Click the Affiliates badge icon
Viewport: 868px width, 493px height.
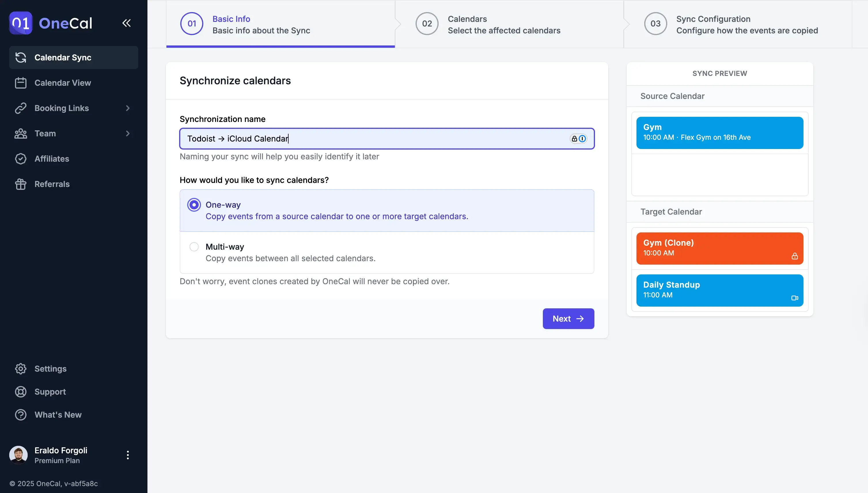pyautogui.click(x=21, y=159)
